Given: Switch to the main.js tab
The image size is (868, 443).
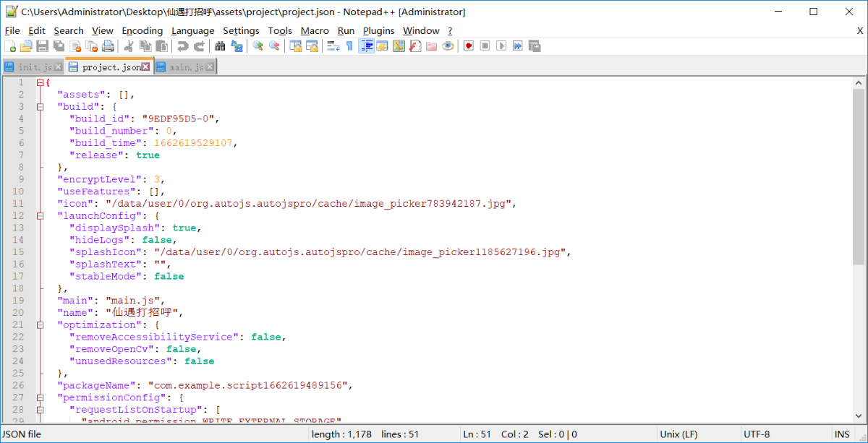Looking at the screenshot, I should (186, 67).
